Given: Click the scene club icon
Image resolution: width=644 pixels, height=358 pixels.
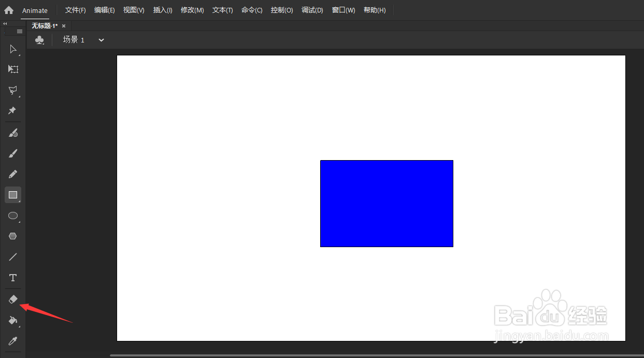Looking at the screenshot, I should 39,40.
